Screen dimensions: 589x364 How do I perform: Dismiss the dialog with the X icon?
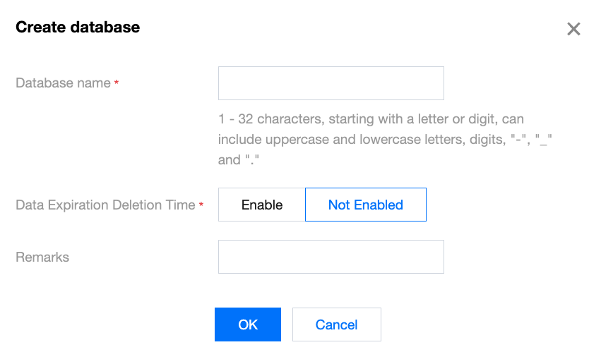point(573,29)
